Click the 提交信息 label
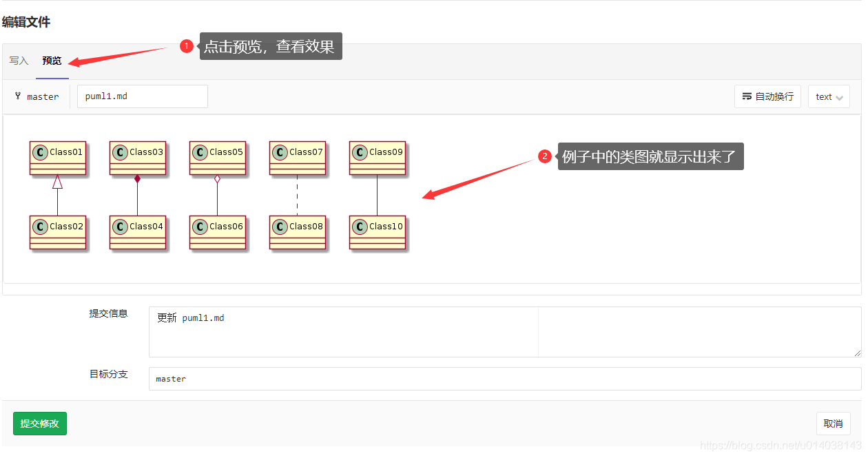 108,313
